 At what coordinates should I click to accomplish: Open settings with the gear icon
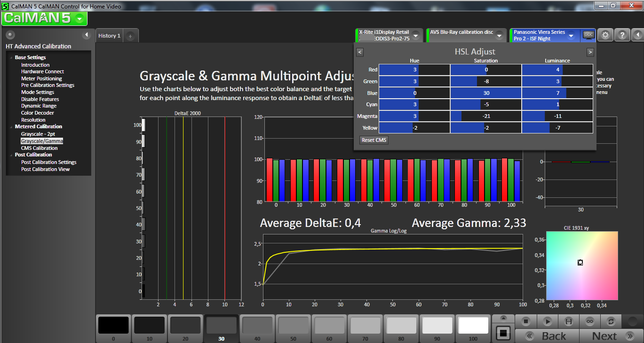point(605,35)
